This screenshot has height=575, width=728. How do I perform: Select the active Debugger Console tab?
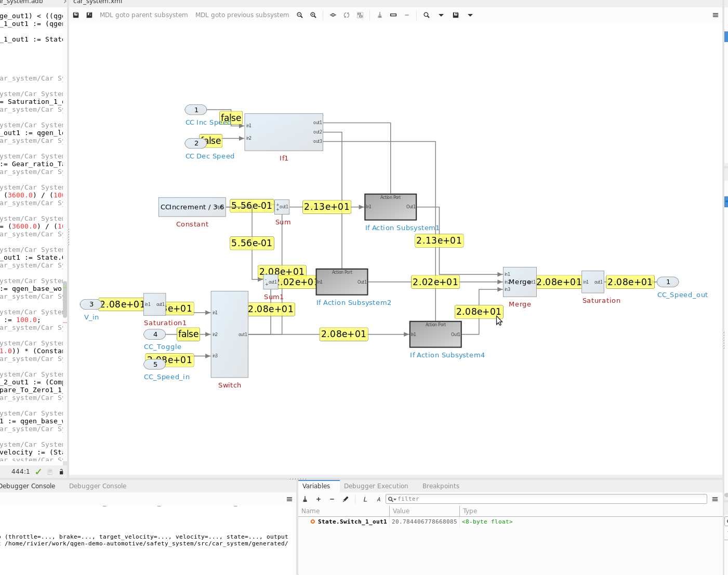tap(29, 486)
